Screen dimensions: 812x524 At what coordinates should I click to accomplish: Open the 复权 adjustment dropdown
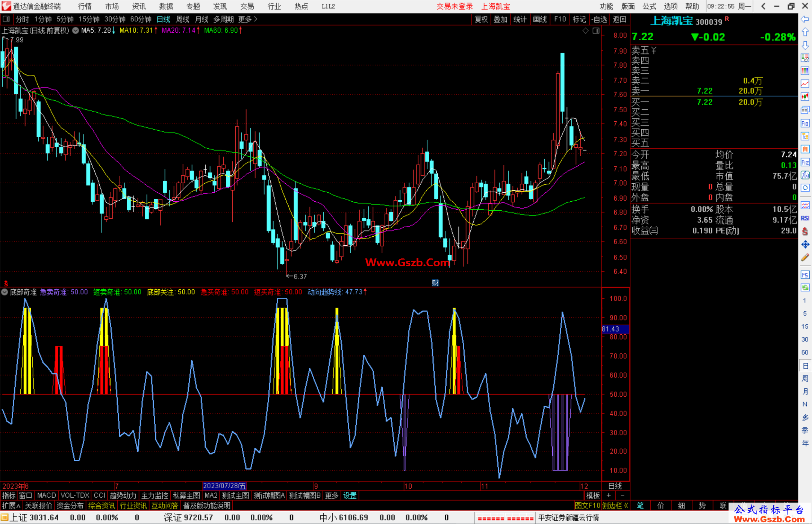pyautogui.click(x=481, y=19)
